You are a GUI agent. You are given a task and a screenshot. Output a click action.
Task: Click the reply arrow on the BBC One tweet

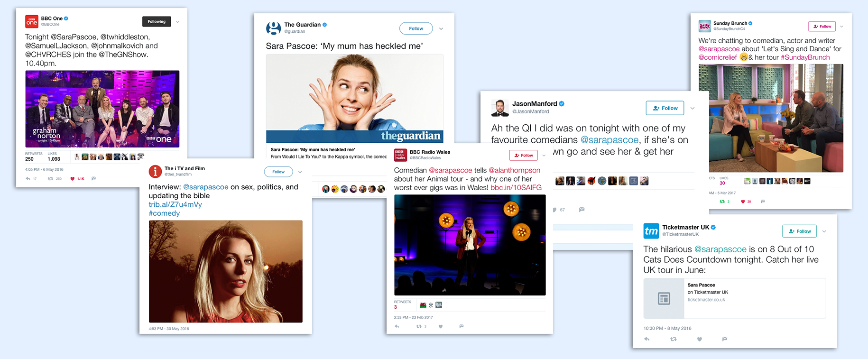[28, 179]
